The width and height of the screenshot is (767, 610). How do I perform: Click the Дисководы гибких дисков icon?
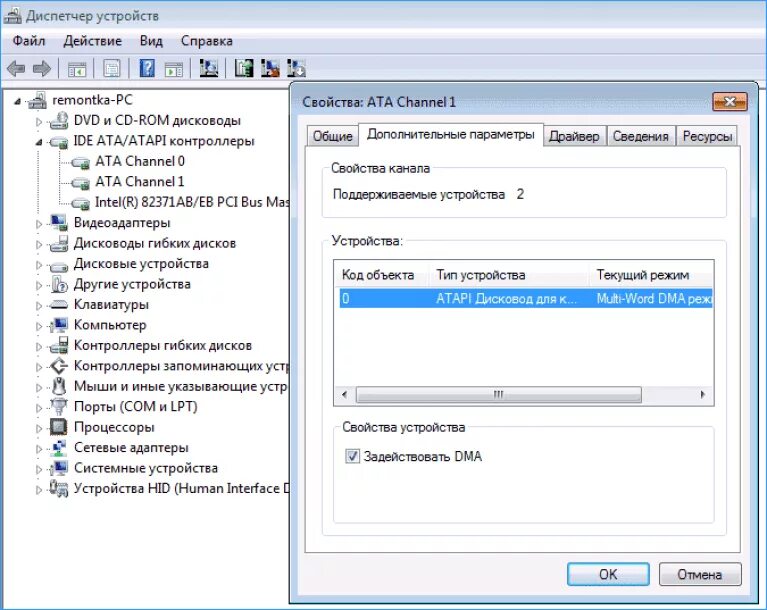(x=59, y=243)
